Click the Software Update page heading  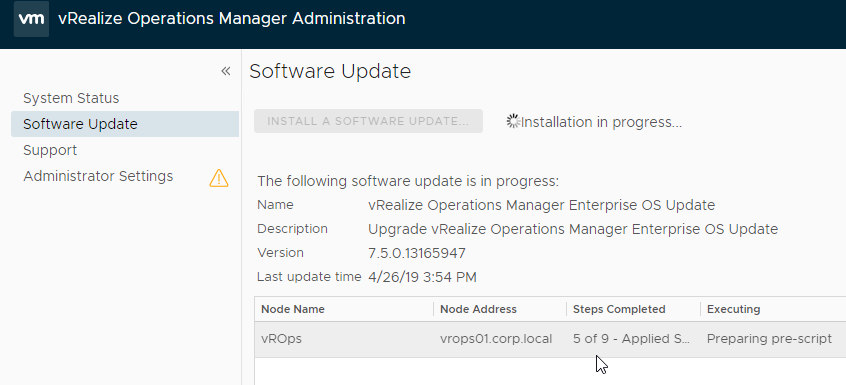point(330,71)
